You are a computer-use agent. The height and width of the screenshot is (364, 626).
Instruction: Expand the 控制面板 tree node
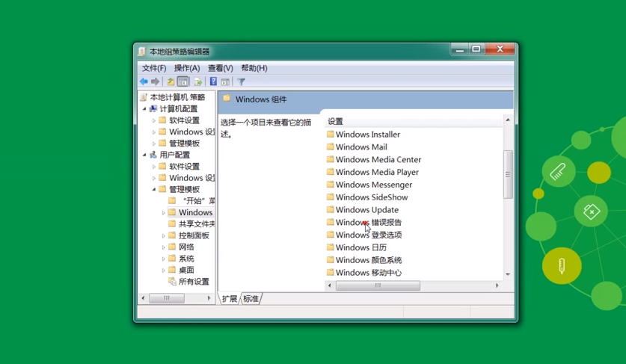(x=163, y=236)
